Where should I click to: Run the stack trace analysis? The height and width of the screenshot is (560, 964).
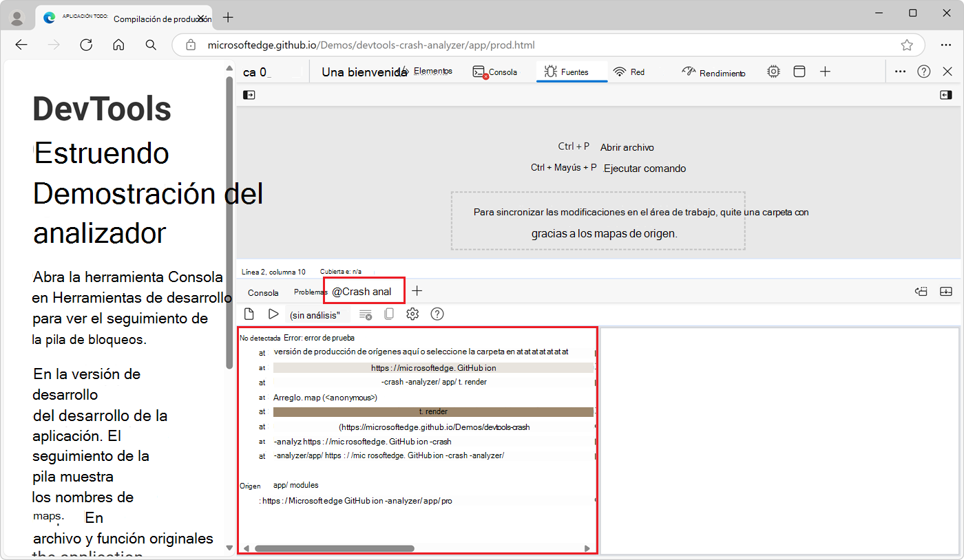click(x=273, y=314)
